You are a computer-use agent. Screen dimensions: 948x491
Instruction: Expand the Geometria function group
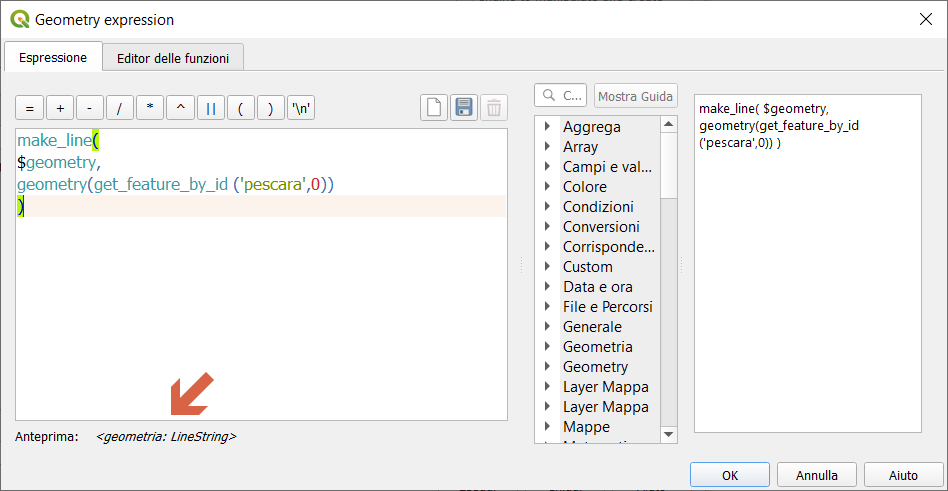pos(547,347)
